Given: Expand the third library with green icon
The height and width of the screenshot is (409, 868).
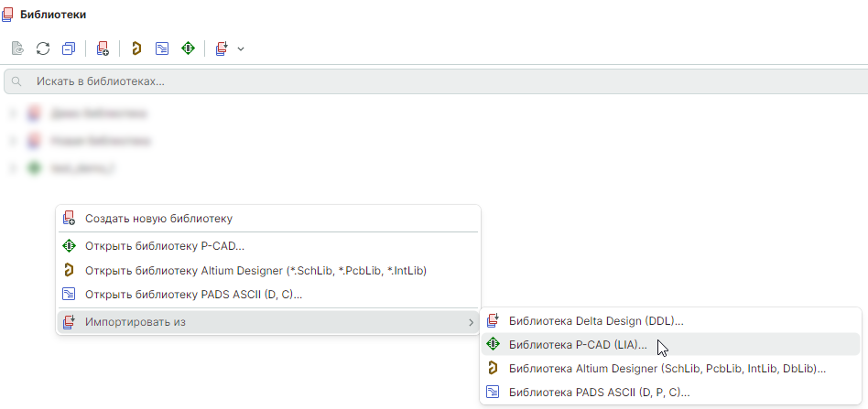Looking at the screenshot, I should coord(13,168).
